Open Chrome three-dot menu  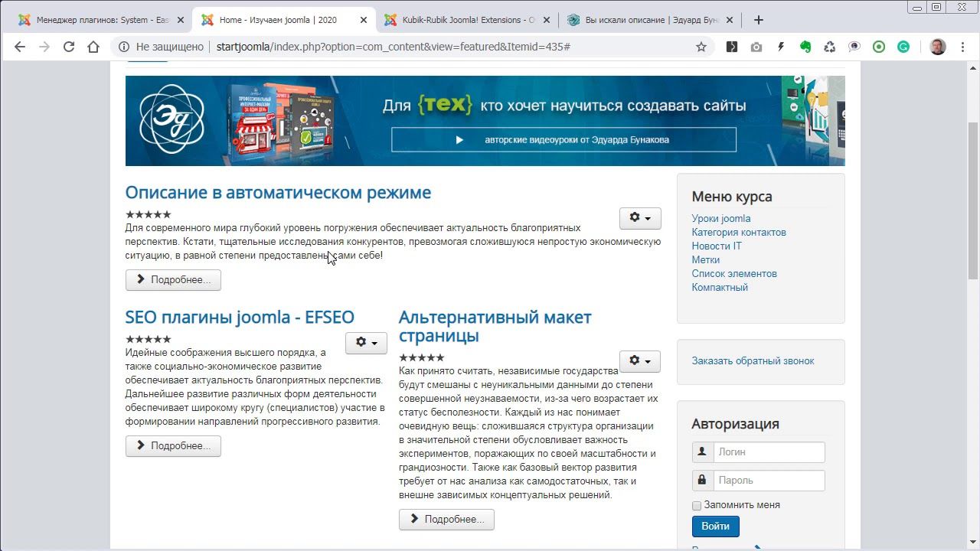click(962, 47)
